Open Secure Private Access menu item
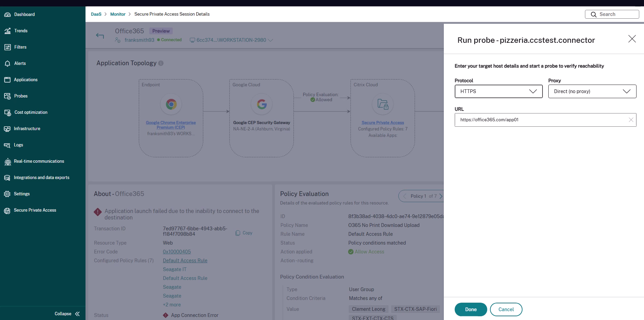Screen dimensions: 644x320 click(x=35, y=210)
